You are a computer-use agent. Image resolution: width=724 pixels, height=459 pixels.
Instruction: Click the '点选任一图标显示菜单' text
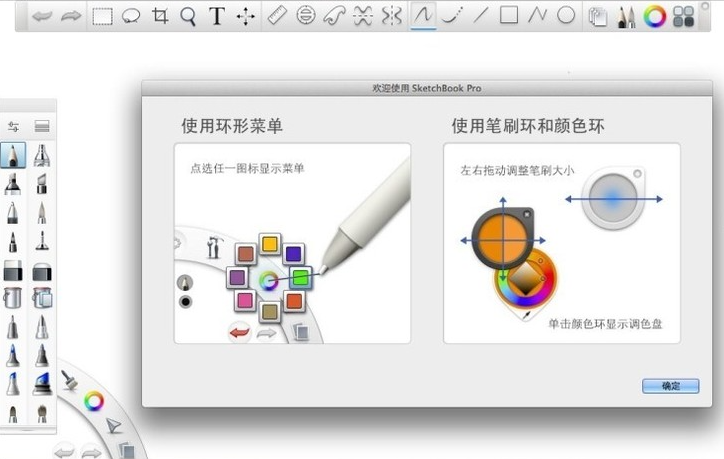[x=247, y=168]
